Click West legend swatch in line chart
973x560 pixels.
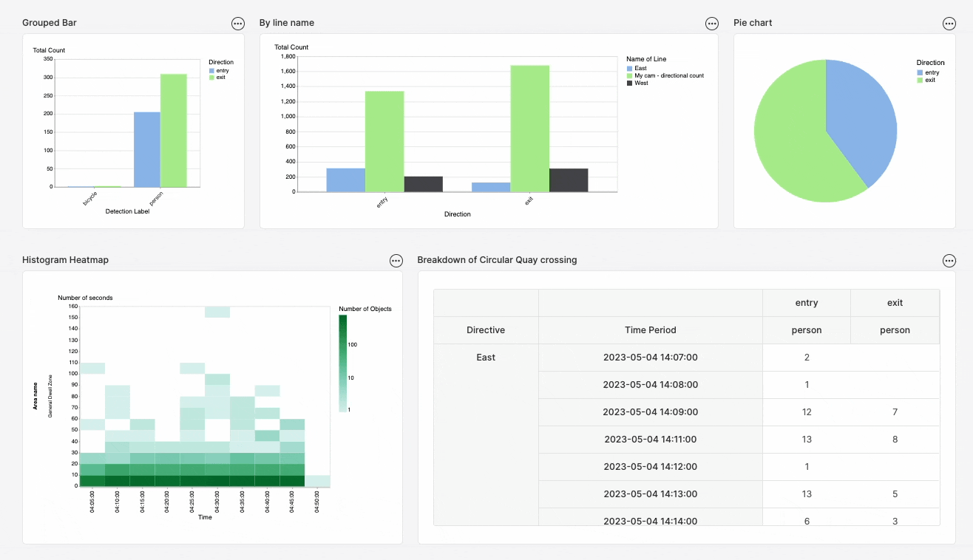pos(629,83)
